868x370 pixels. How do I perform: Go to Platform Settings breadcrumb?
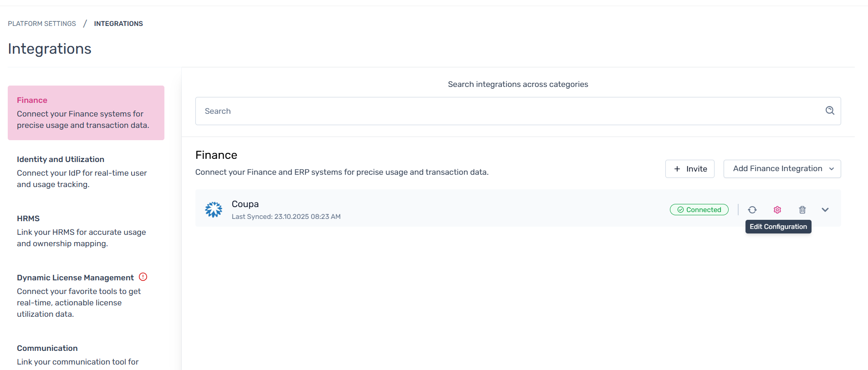click(x=42, y=24)
